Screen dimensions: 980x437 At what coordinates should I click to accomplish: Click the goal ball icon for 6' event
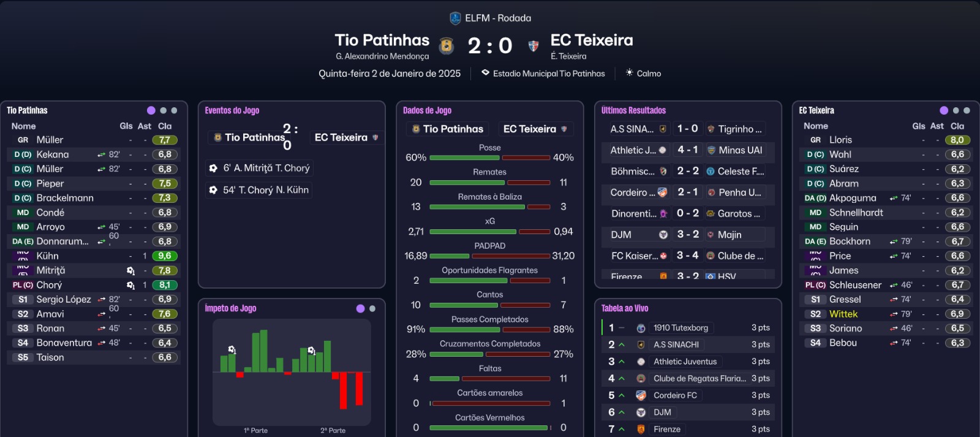213,168
